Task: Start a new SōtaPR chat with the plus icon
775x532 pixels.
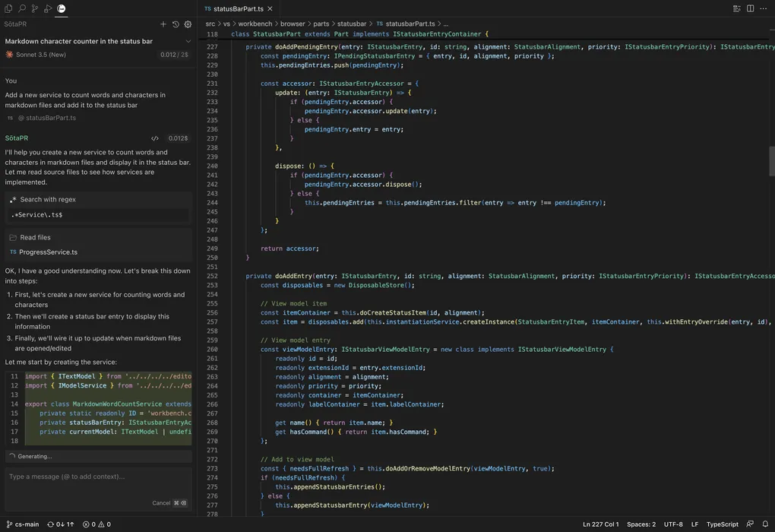Action: (162, 24)
